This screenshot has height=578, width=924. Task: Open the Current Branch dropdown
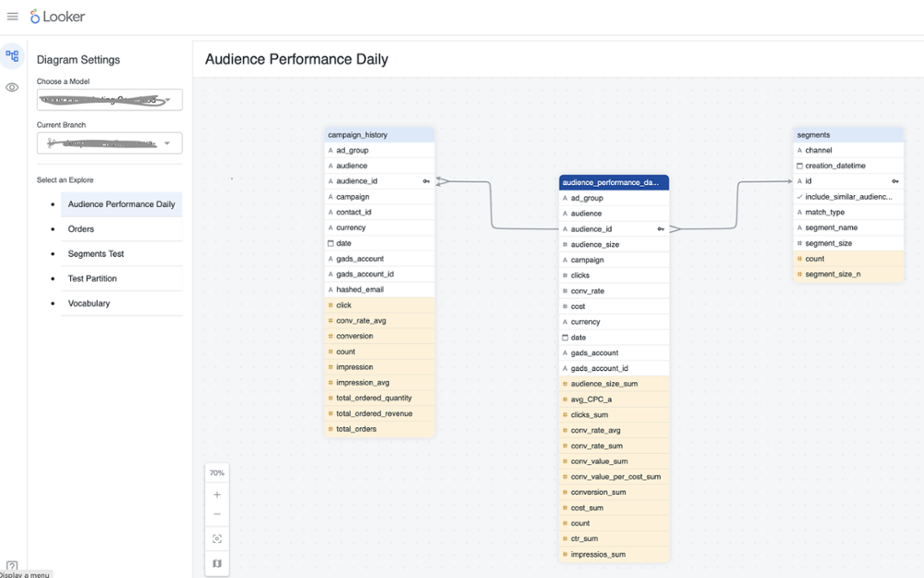[x=108, y=142]
